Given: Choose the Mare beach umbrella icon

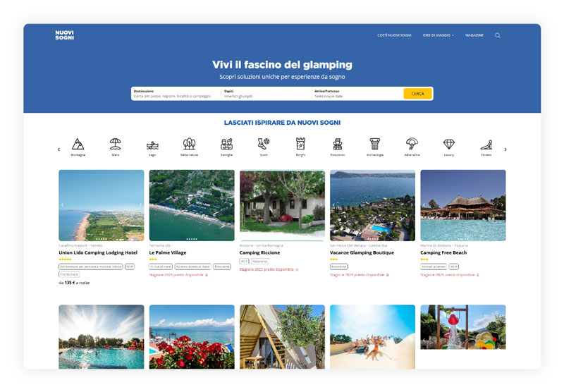Looking at the screenshot, I should (115, 144).
